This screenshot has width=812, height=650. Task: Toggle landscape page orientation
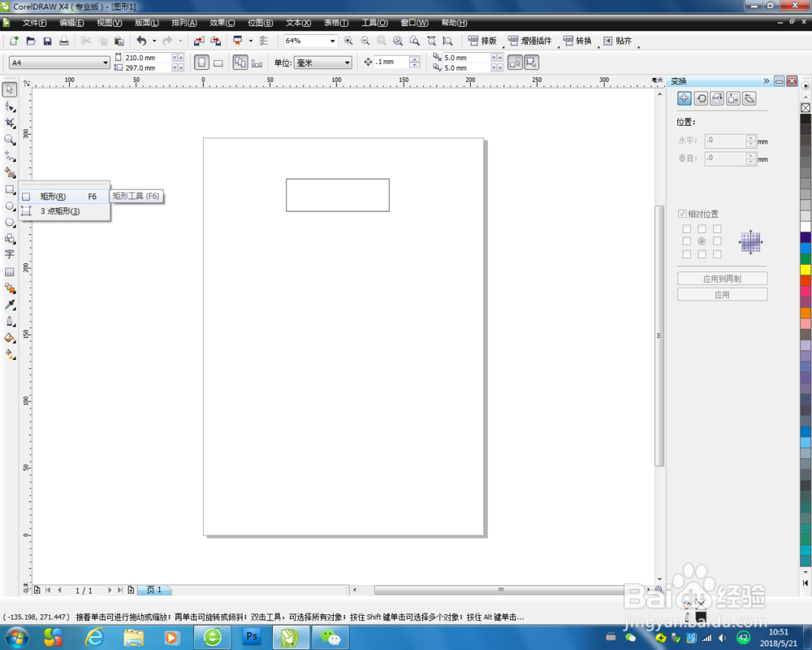pos(218,63)
